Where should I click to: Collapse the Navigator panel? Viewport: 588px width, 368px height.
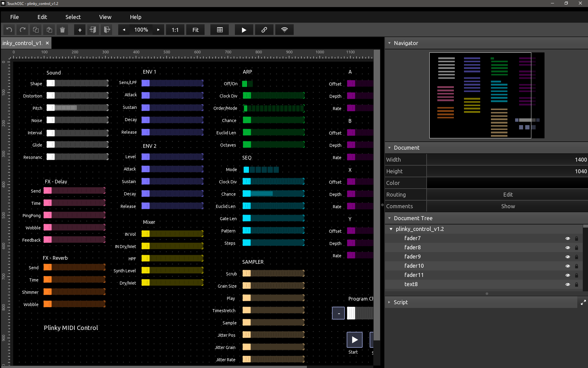pyautogui.click(x=389, y=43)
